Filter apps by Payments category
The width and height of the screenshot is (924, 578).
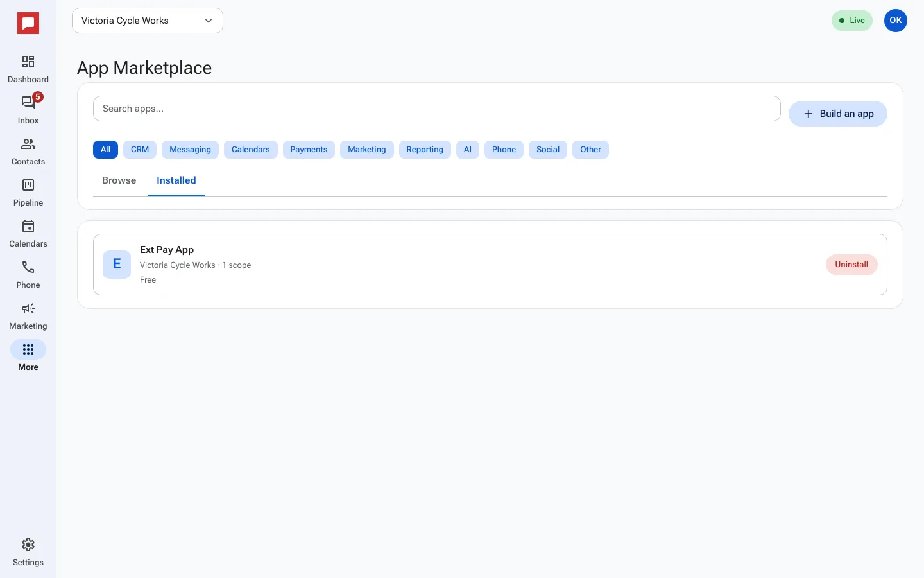point(309,150)
